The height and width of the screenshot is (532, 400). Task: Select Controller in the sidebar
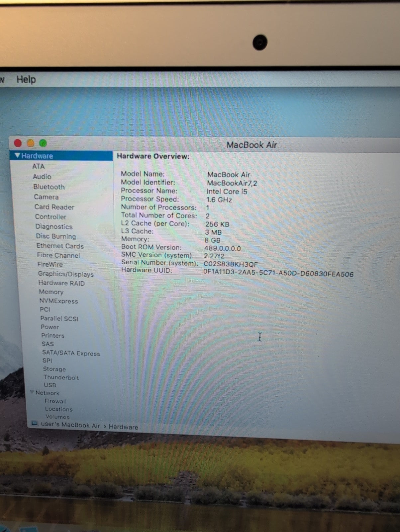[x=50, y=217]
